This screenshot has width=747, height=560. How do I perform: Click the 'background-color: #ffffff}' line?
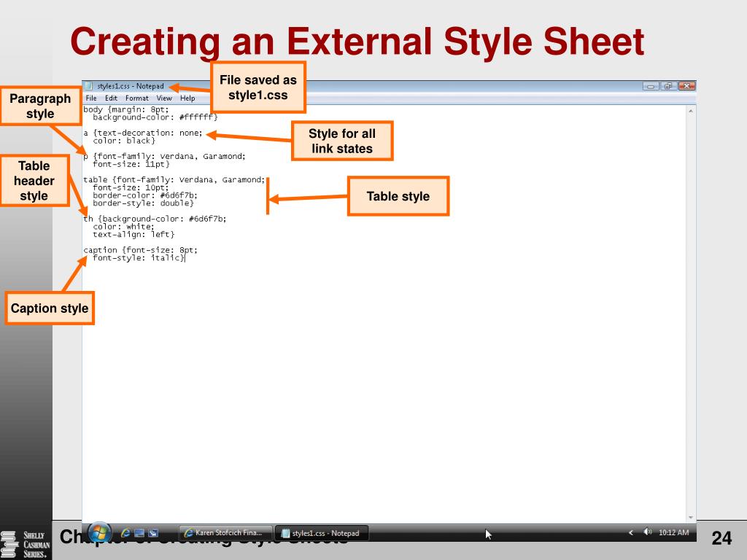click(x=155, y=117)
